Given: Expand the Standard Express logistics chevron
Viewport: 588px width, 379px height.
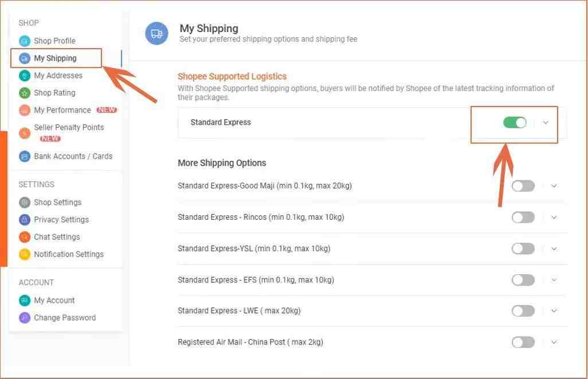Looking at the screenshot, I should [546, 123].
